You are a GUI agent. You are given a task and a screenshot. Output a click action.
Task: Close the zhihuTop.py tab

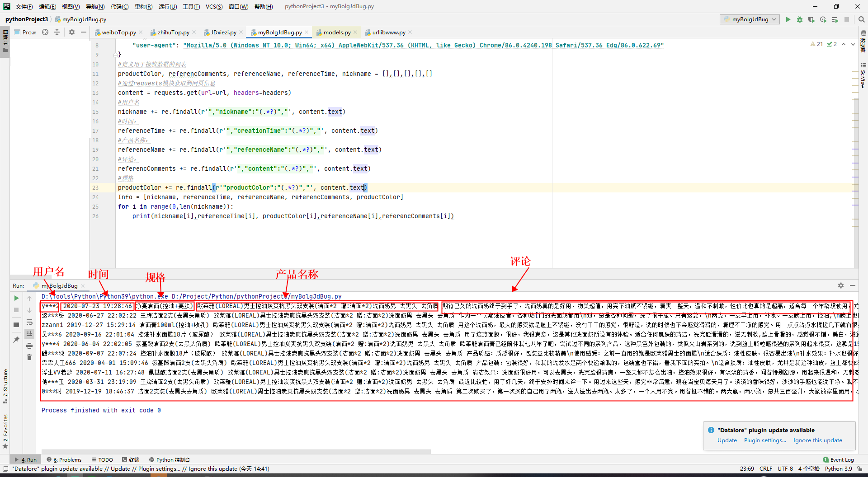click(x=194, y=32)
